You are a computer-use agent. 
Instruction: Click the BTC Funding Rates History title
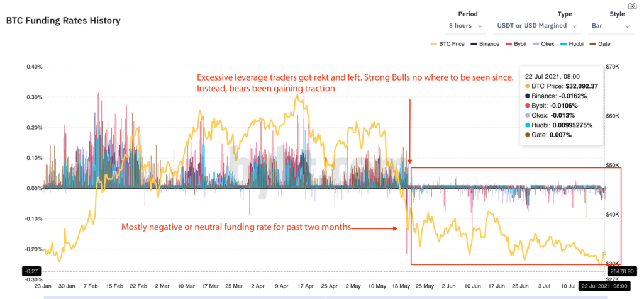pyautogui.click(x=64, y=21)
